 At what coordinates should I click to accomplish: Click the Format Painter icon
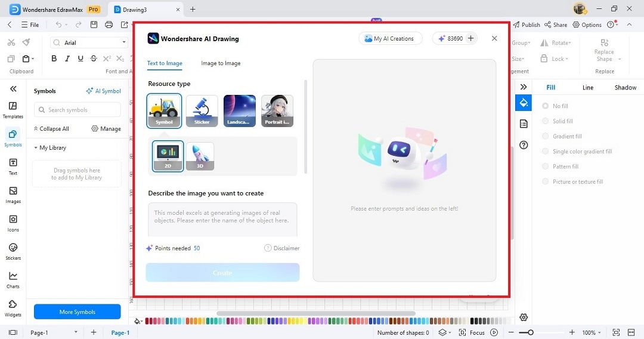click(x=26, y=42)
